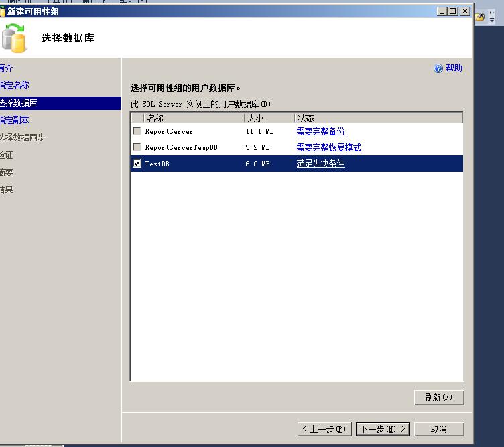Click the title bar window icon
This screenshot has width=504, height=447.
3,11
